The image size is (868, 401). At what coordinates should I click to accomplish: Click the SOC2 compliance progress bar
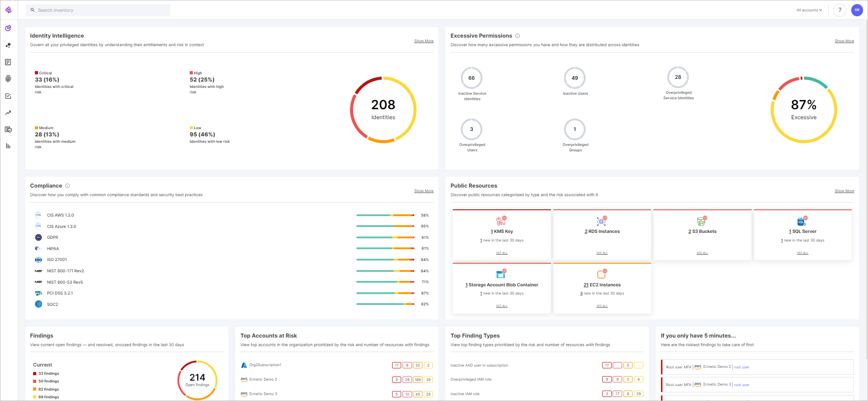(x=385, y=304)
